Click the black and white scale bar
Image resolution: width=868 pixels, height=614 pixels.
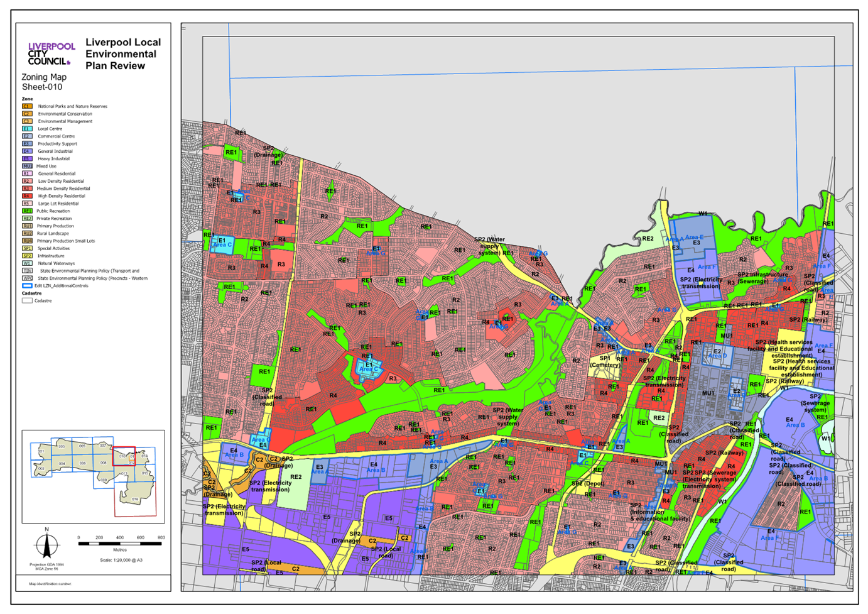pos(120,544)
